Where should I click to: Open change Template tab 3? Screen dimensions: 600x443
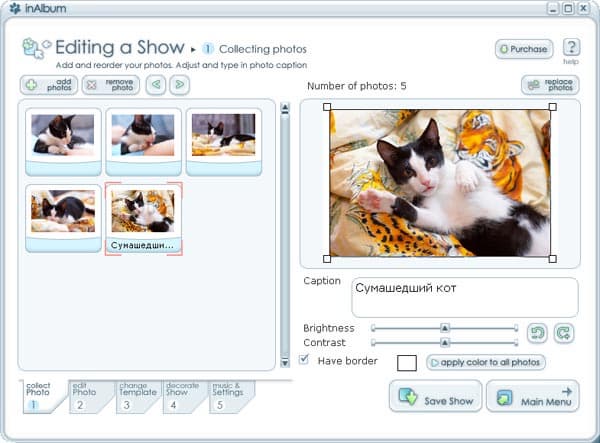(135, 397)
